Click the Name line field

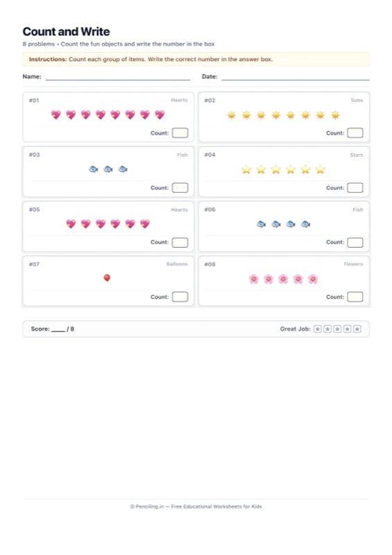pos(118,77)
